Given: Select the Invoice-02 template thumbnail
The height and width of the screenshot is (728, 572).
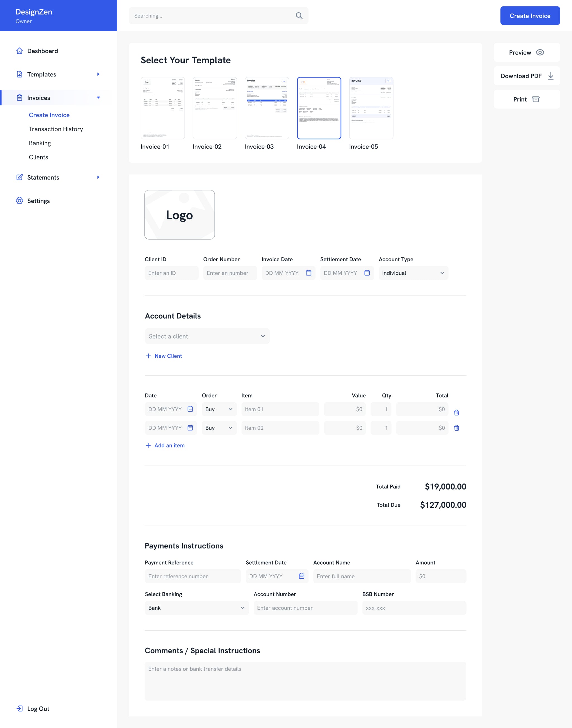Looking at the screenshot, I should point(215,108).
